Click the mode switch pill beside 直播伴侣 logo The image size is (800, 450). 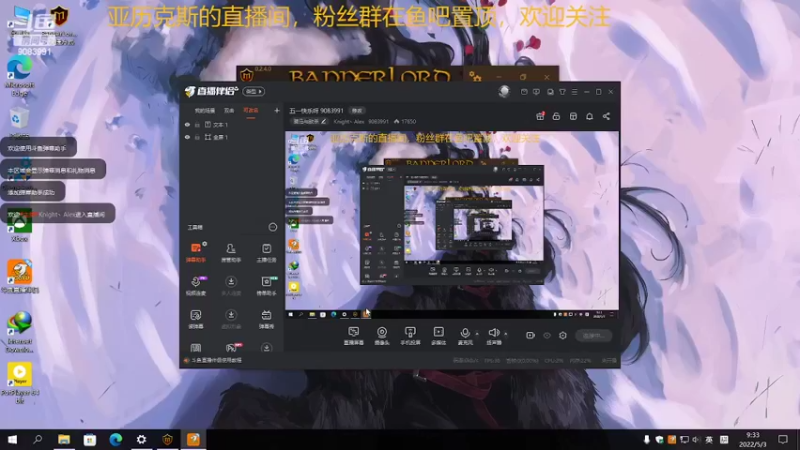click(254, 91)
